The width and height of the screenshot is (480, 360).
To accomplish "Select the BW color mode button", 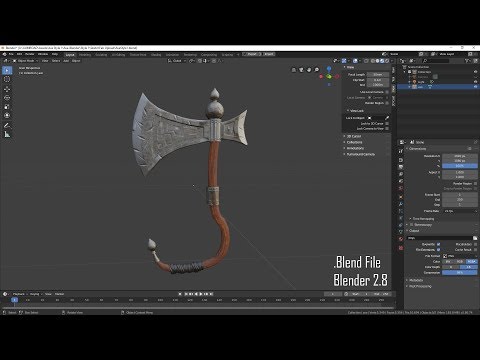I will coord(448,262).
